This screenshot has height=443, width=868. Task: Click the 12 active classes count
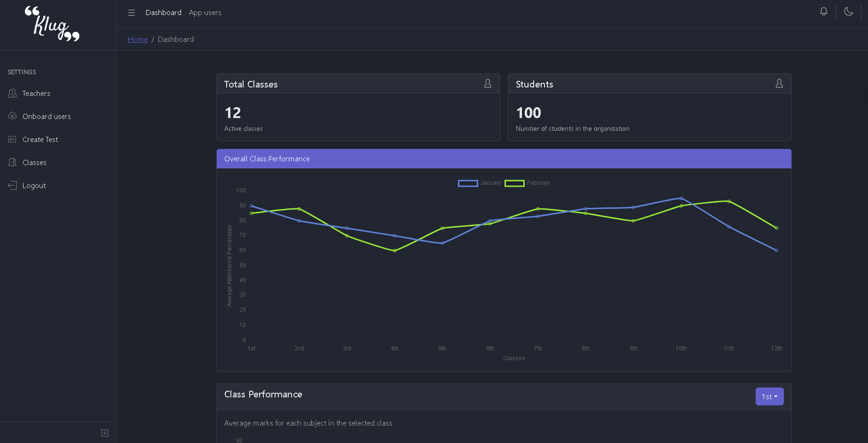click(233, 113)
